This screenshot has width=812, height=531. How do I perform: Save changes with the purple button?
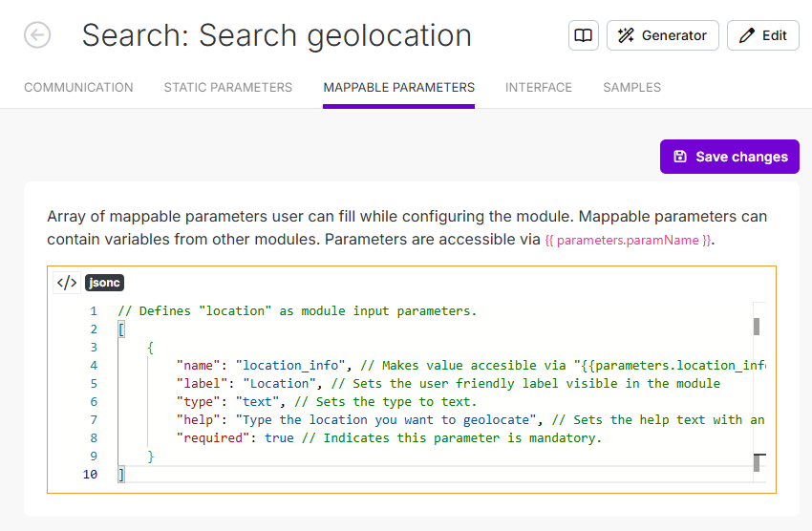(x=730, y=157)
